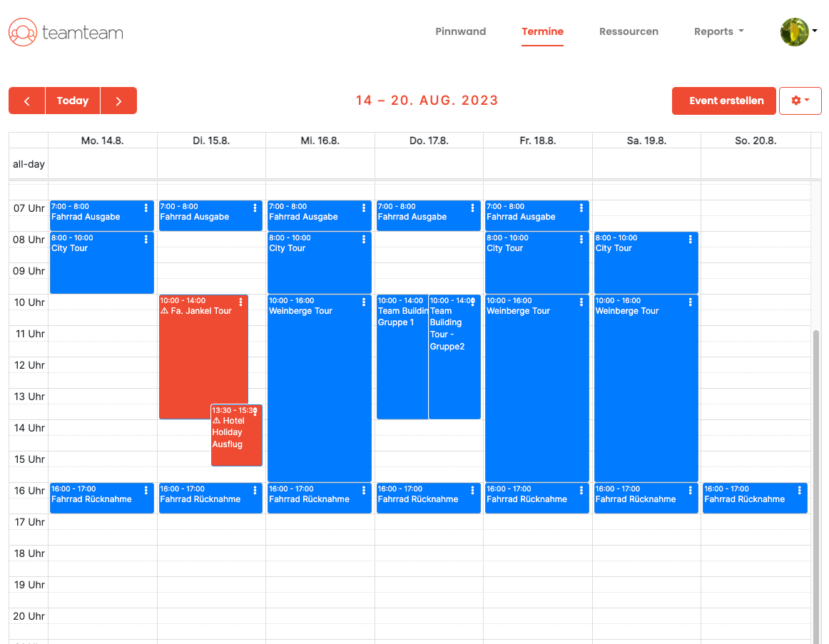This screenshot has width=829, height=644.
Task: Open options menu of Wednesday Weinberge Tour
Action: pos(364,302)
